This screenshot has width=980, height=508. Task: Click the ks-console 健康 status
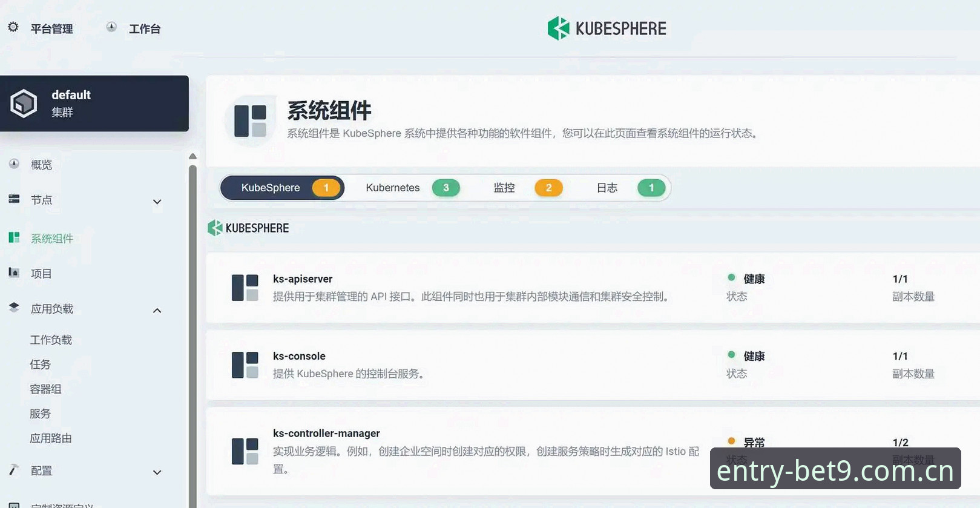pyautogui.click(x=754, y=356)
